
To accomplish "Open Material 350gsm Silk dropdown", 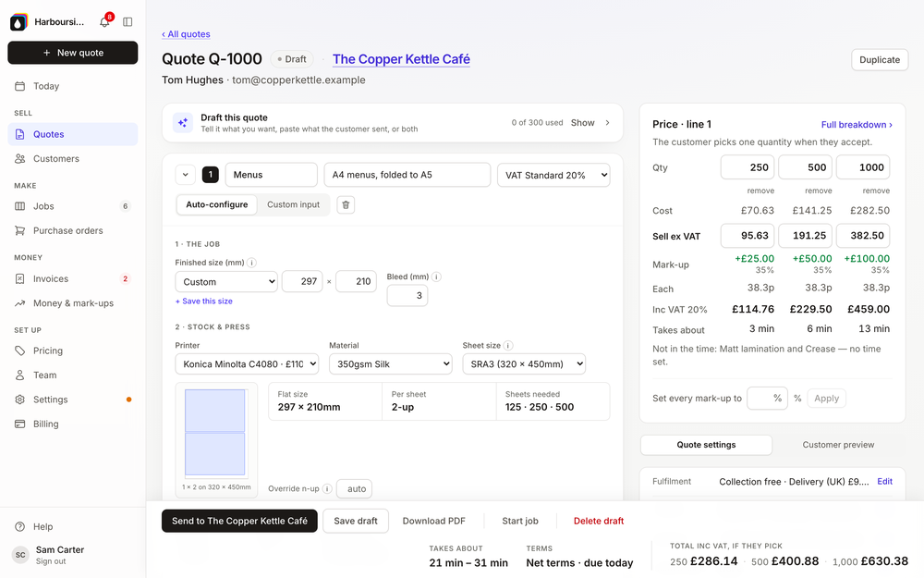I will pos(391,363).
